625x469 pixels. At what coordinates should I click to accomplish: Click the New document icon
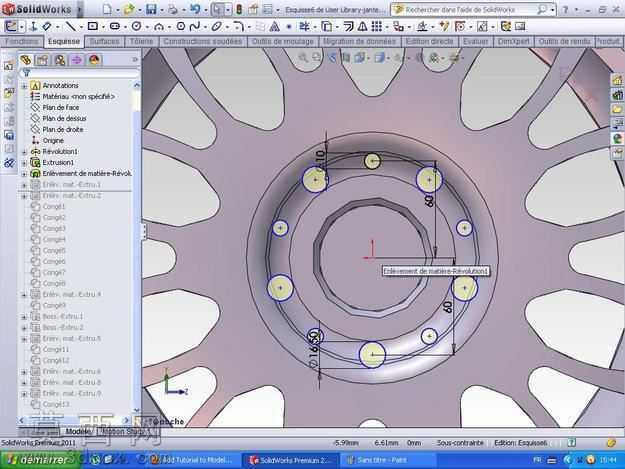[107, 9]
